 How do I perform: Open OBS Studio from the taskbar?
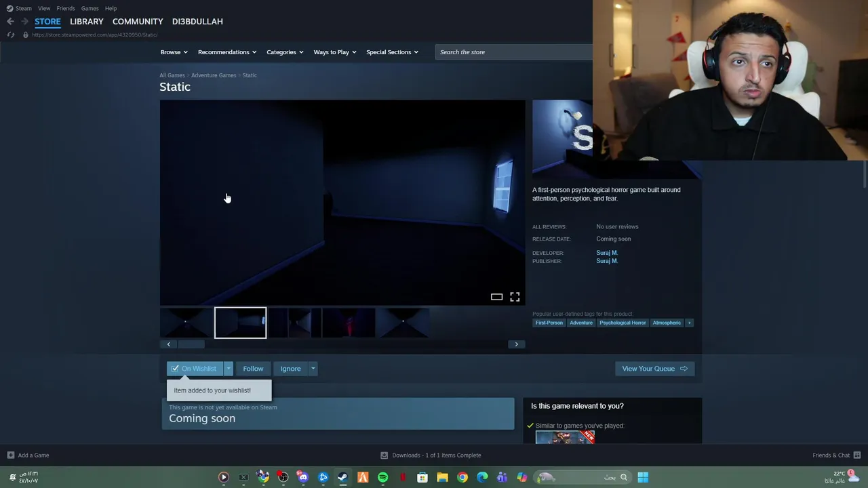[x=283, y=477]
